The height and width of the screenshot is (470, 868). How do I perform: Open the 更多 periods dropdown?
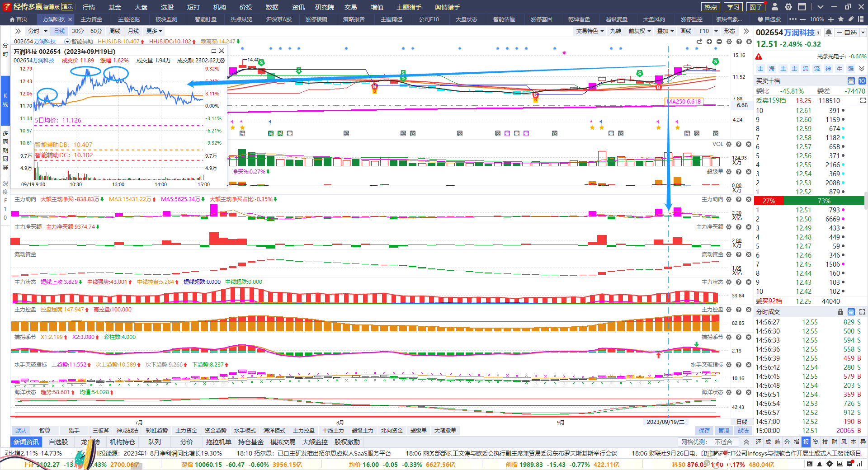click(x=154, y=31)
